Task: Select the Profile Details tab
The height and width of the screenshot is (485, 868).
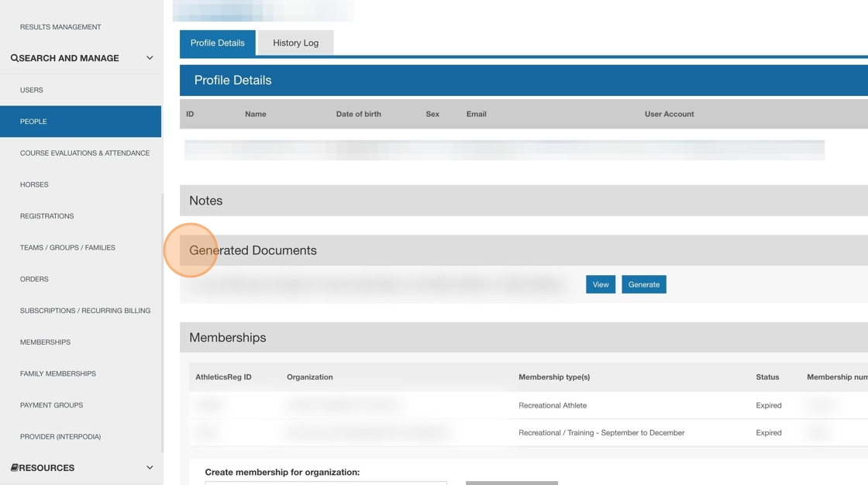Action: pyautogui.click(x=217, y=43)
